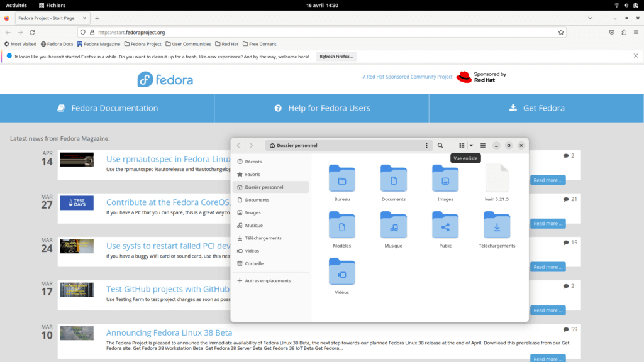The width and height of the screenshot is (644, 362).
Task: Open Firefox extensions icon
Action: point(624,32)
